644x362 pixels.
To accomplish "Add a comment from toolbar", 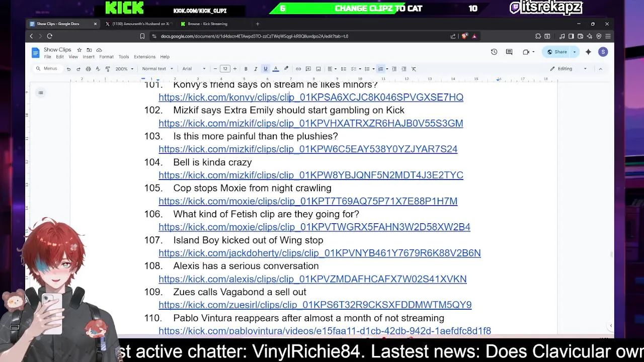I will tap(308, 69).
